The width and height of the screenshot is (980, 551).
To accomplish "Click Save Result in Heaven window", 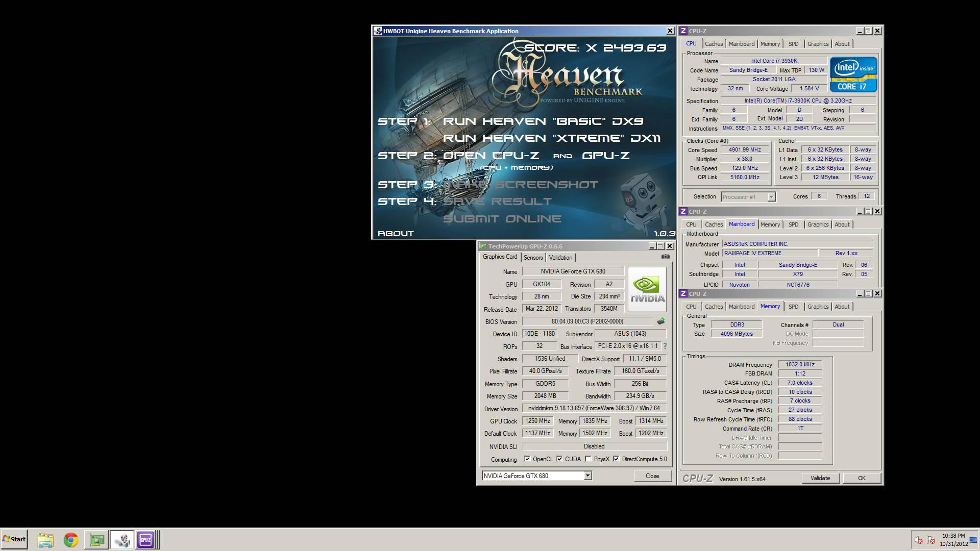I will pyautogui.click(x=497, y=202).
